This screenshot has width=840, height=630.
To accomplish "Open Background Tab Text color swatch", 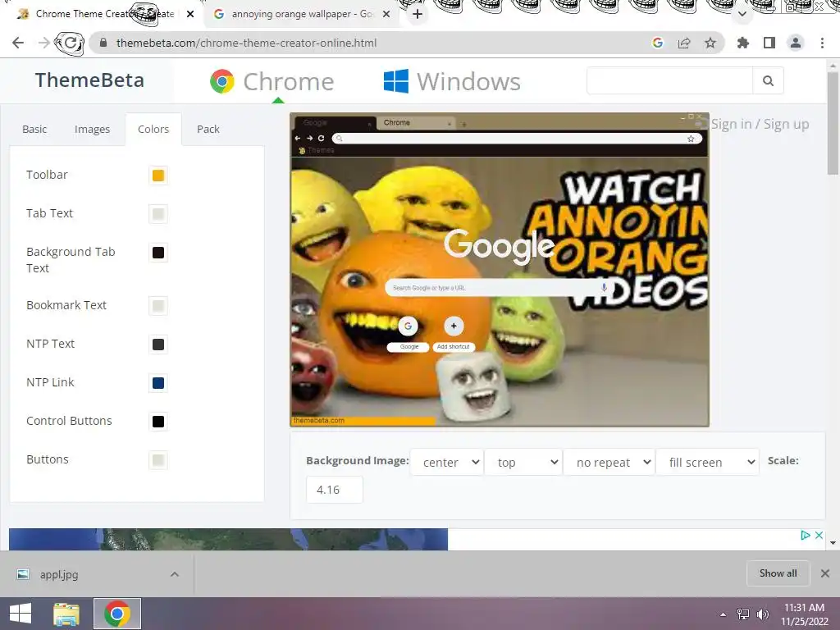I will pyautogui.click(x=158, y=253).
